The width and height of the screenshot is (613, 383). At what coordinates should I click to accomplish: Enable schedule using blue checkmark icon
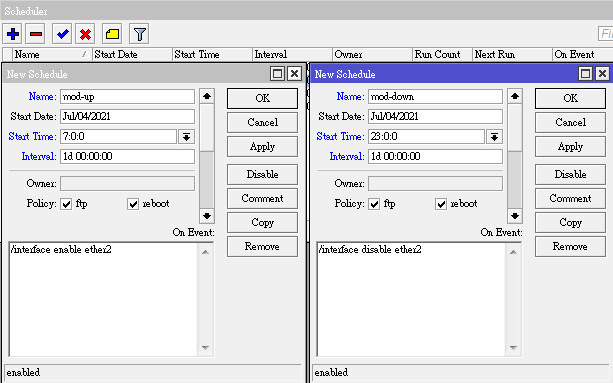coord(63,34)
